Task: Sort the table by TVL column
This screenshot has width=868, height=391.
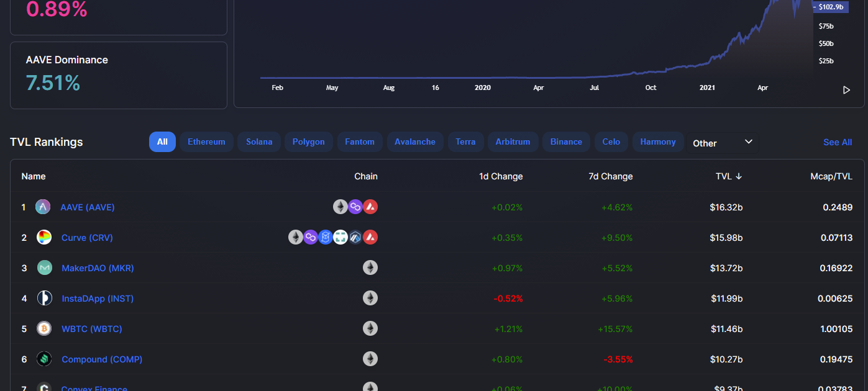Action: tap(728, 176)
